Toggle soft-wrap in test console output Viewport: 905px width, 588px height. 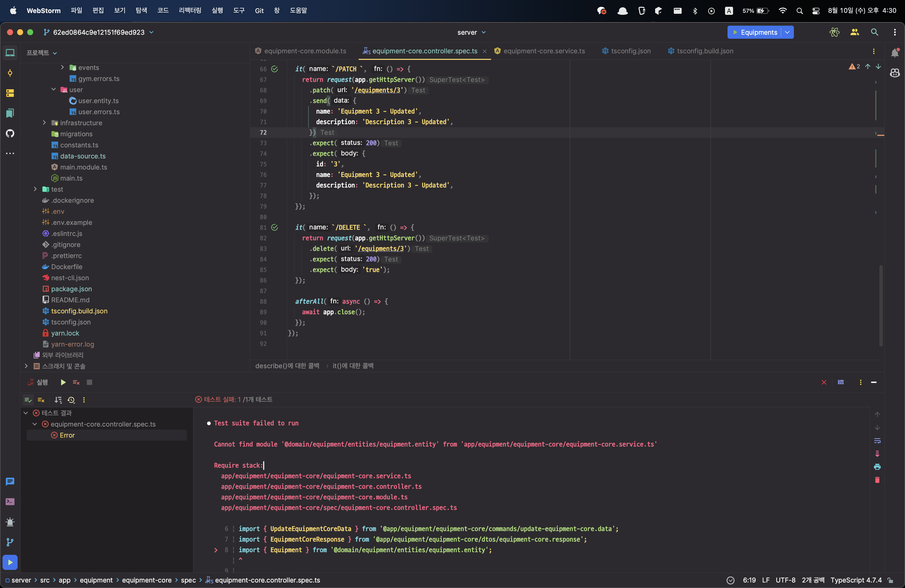click(x=877, y=441)
